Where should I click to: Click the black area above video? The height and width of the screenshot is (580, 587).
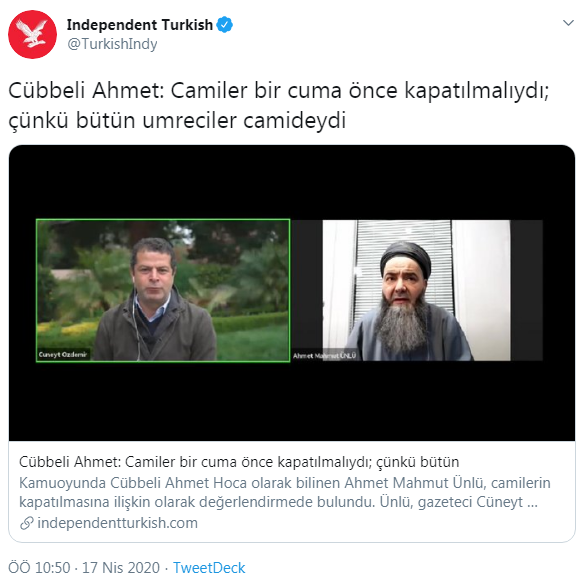point(292,182)
